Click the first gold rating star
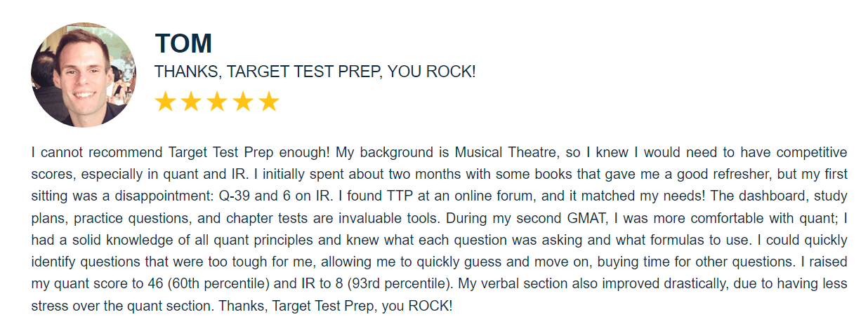Image resolution: width=868 pixels, height=324 pixels. tap(165, 102)
